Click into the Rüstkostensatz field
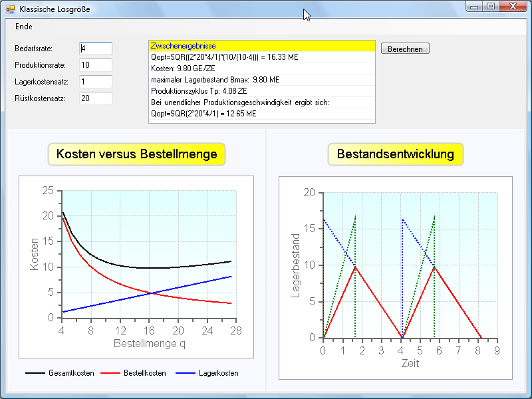The height and width of the screenshot is (399, 532). (x=96, y=98)
